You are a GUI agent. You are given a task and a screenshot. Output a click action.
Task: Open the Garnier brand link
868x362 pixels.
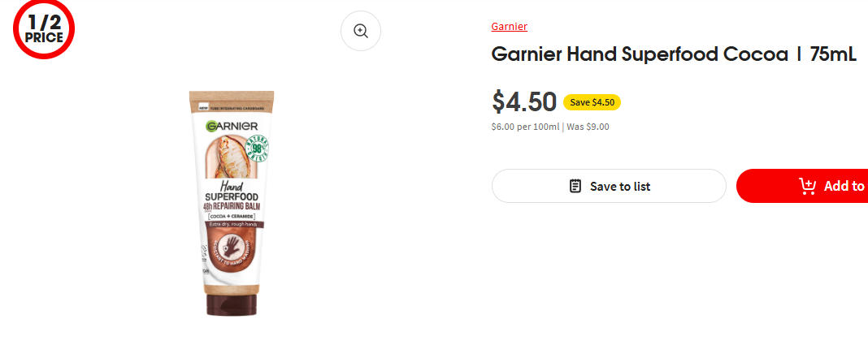coord(509,26)
